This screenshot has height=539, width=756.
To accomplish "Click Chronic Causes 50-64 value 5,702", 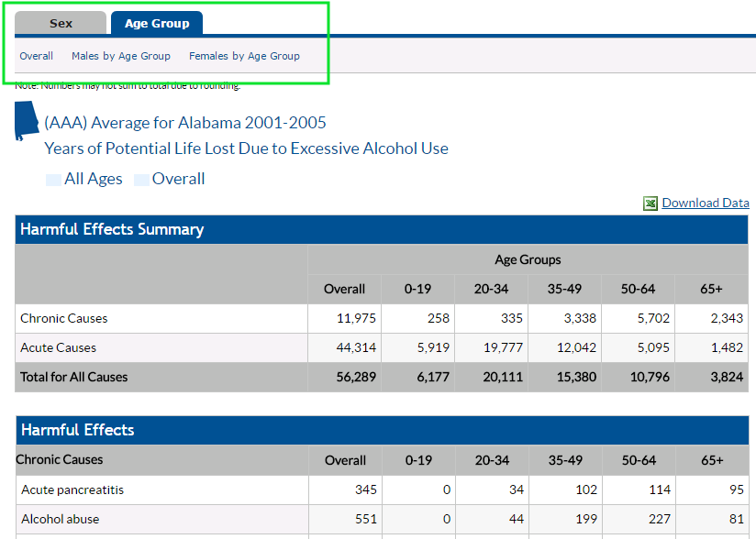I will pyautogui.click(x=653, y=318).
